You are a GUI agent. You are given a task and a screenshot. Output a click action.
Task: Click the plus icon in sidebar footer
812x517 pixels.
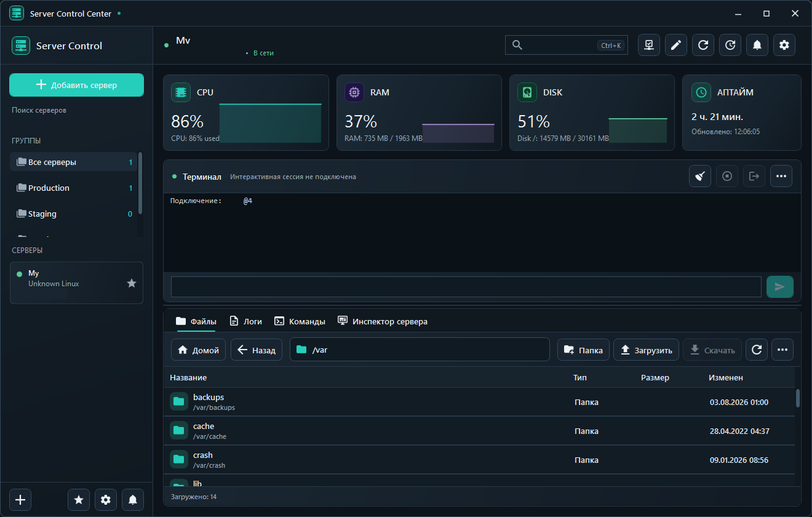click(x=20, y=500)
